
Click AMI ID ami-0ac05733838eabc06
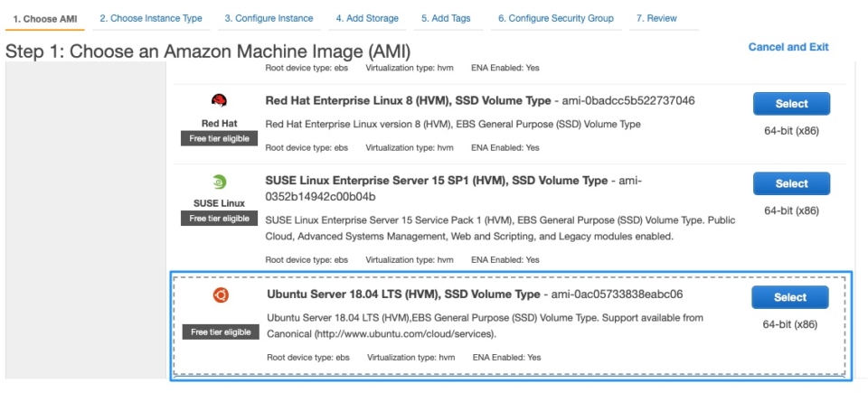point(617,294)
